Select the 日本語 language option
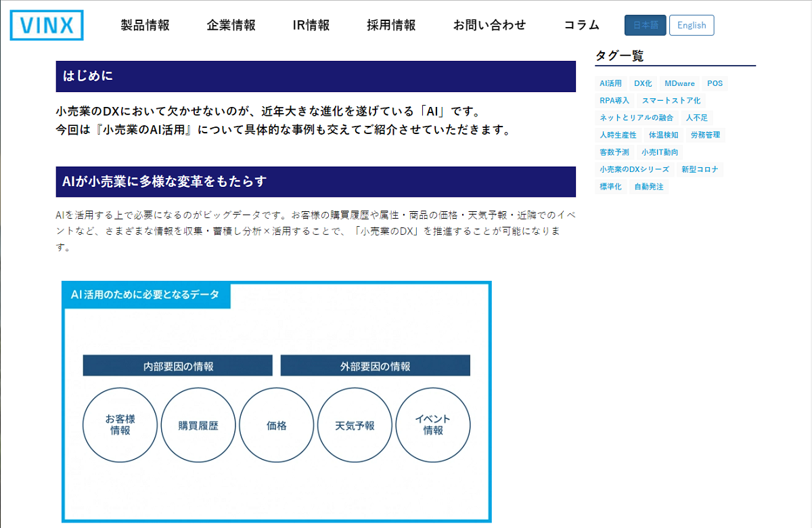Viewport: 812px width, 528px height. pos(644,25)
